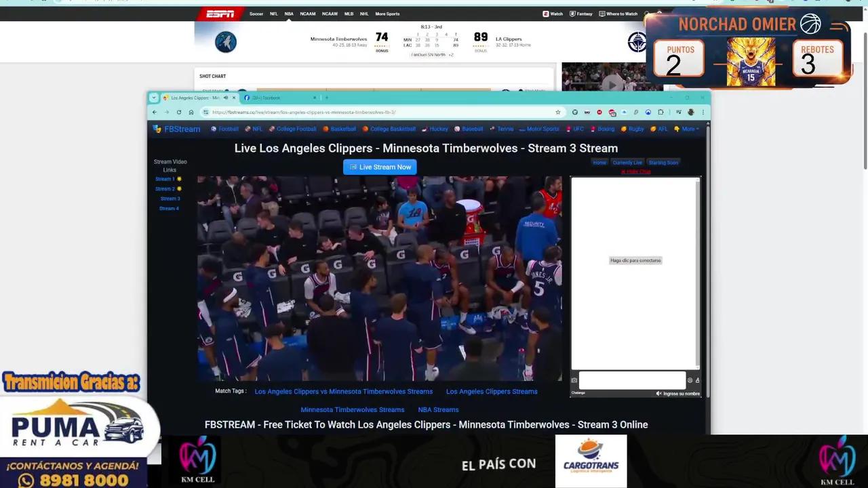Click the camera icon in the chat box

coord(574,380)
